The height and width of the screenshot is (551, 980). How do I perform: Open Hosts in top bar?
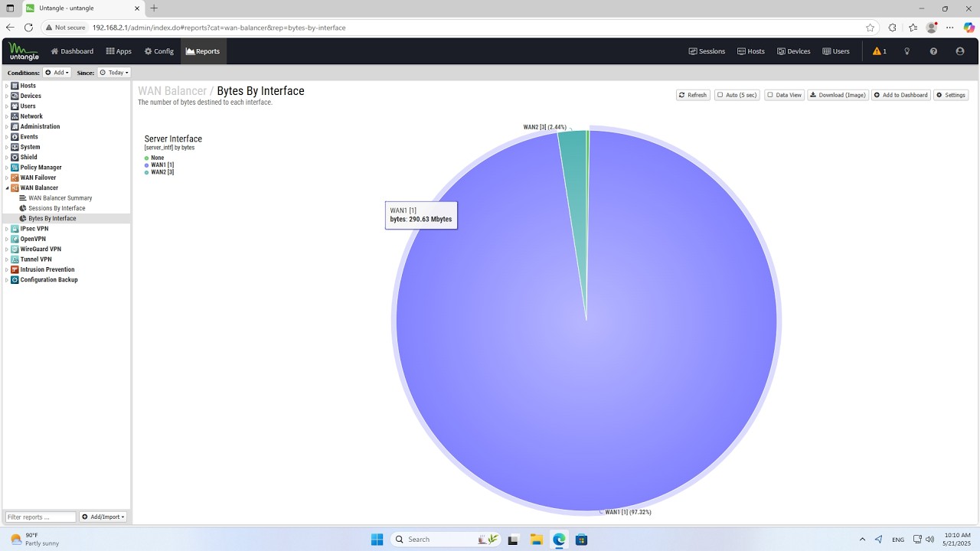[751, 51]
